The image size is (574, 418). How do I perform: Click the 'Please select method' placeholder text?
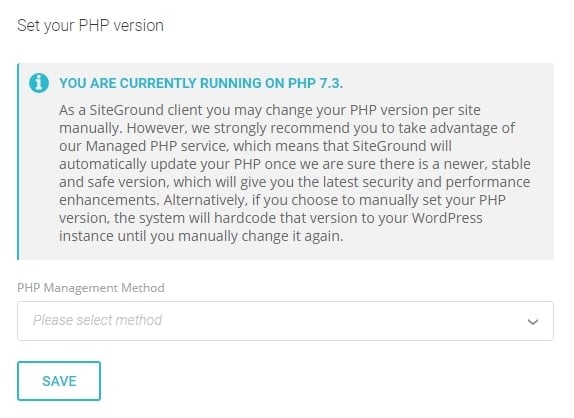[x=97, y=320]
